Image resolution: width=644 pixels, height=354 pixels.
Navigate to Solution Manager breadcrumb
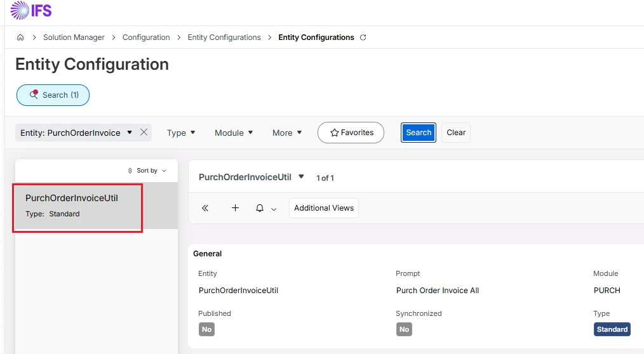click(74, 37)
